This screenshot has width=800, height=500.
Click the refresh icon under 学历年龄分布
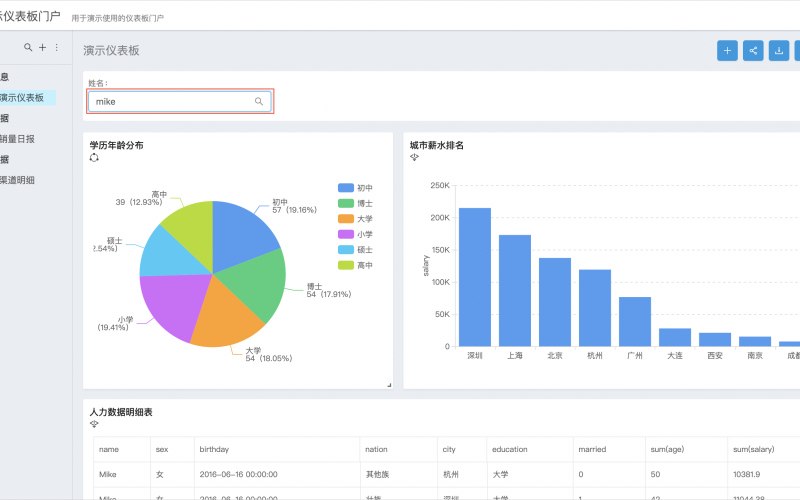tap(94, 158)
